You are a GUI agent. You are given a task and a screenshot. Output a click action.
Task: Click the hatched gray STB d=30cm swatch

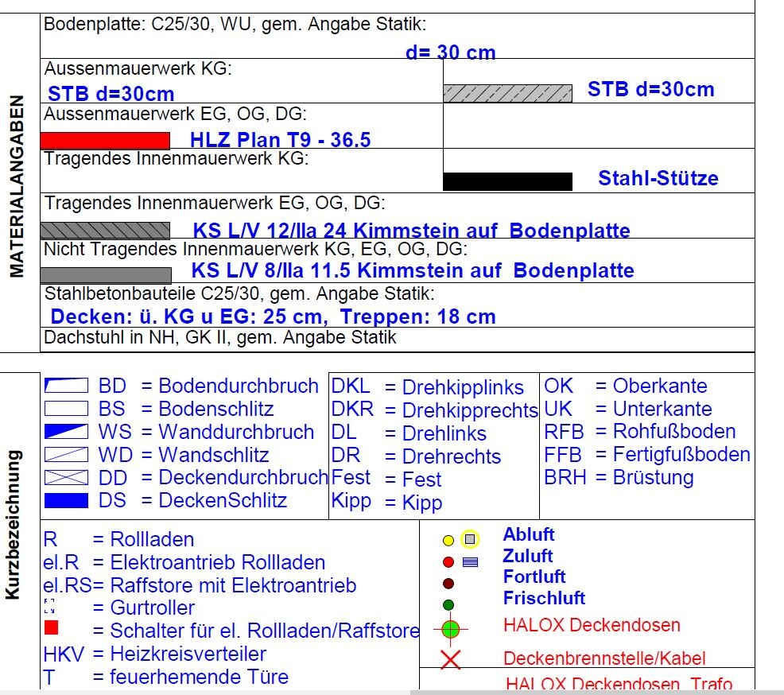coord(506,93)
